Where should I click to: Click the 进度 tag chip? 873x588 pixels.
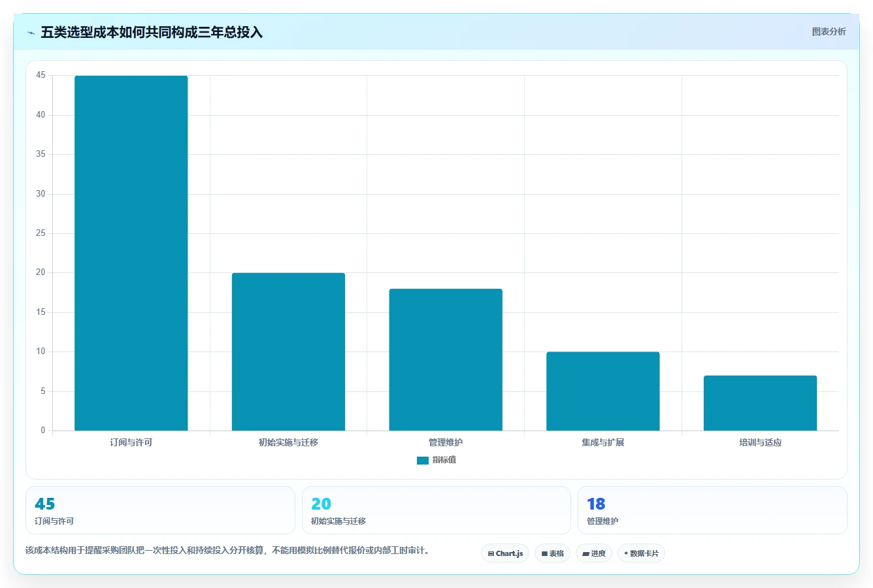[594, 553]
